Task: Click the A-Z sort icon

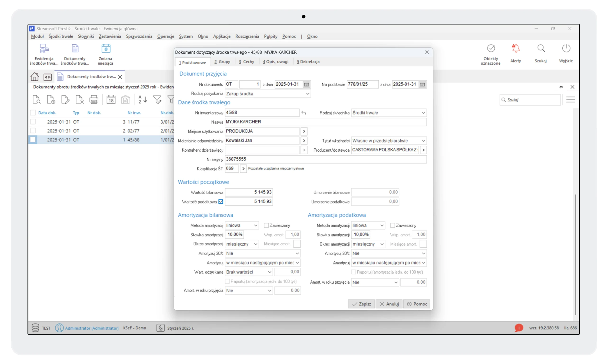Action: click(143, 100)
